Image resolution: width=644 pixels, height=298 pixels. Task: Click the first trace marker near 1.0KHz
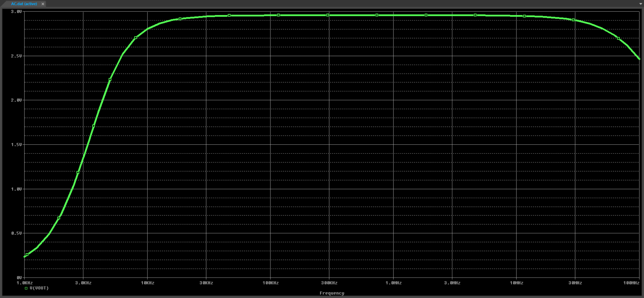click(x=27, y=254)
